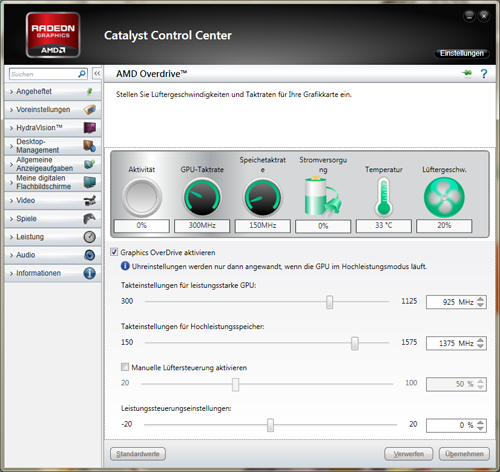
Task: Click the Verwerfen button
Action: [x=409, y=454]
